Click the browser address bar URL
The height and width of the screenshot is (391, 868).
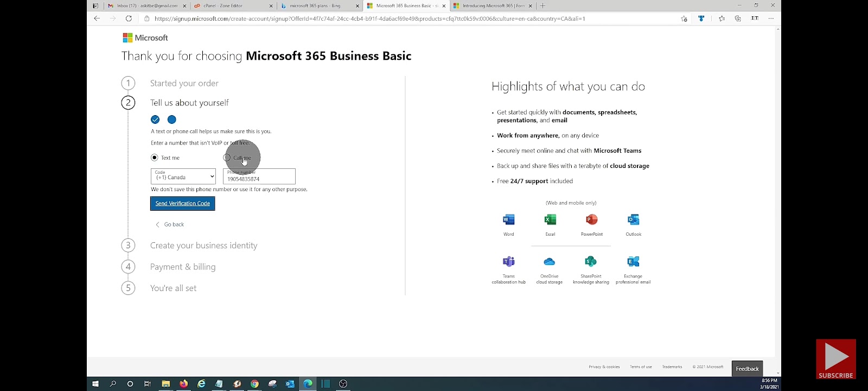click(369, 18)
